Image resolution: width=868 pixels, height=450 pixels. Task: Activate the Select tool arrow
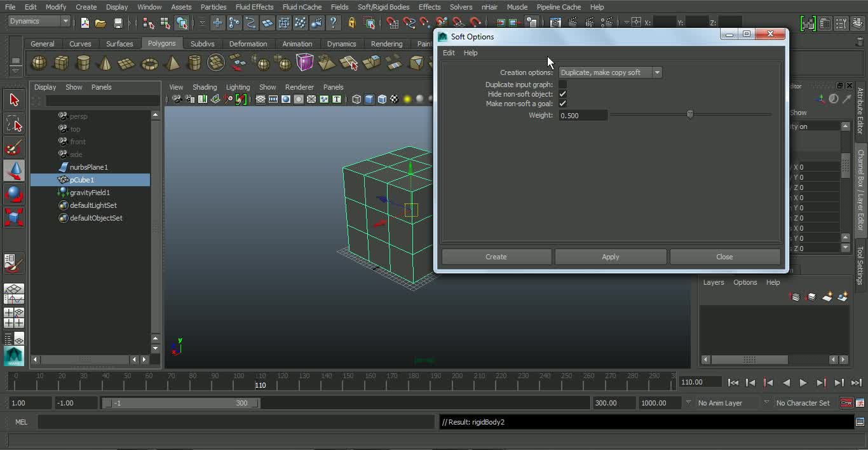(14, 100)
